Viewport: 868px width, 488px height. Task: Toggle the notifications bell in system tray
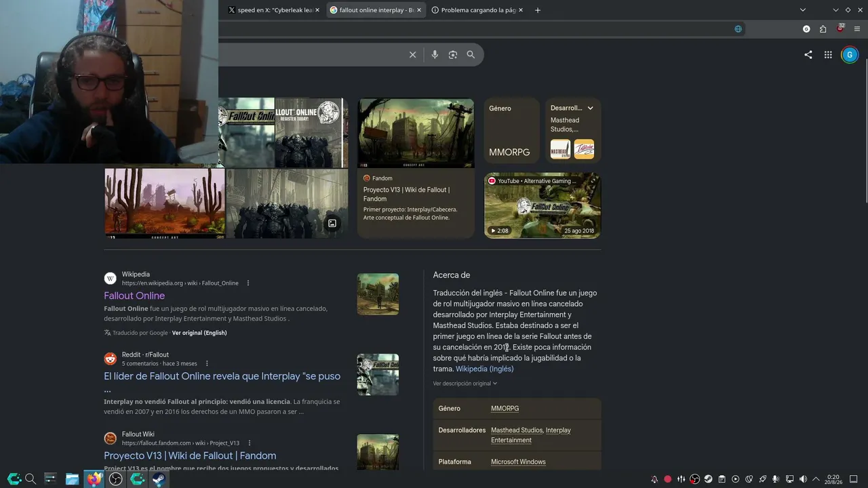point(654,479)
